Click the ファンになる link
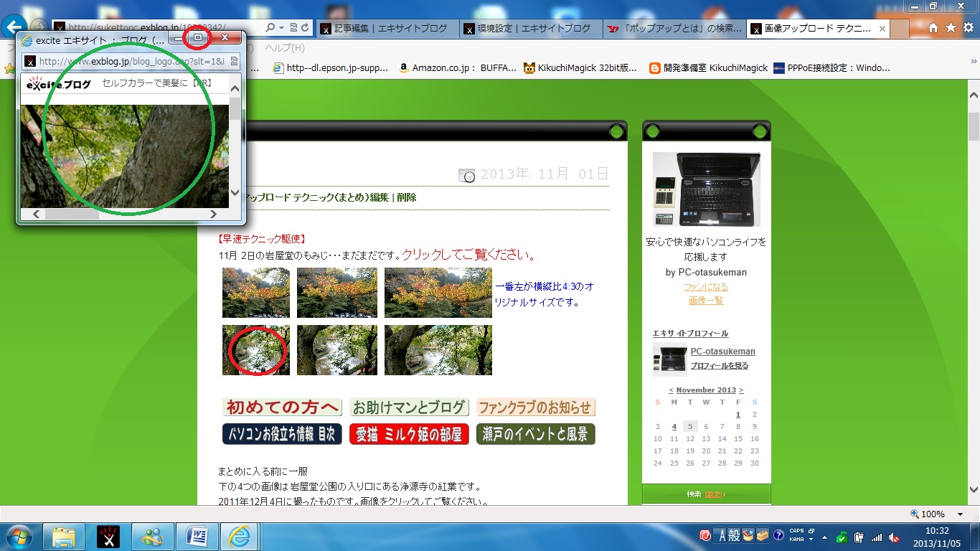Image resolution: width=980 pixels, height=551 pixels. [x=706, y=286]
